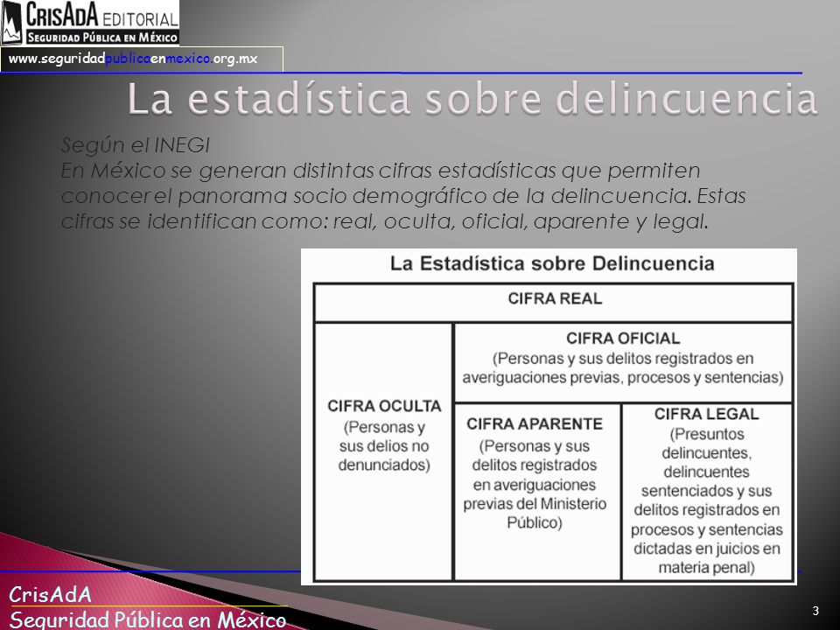Select the 'CIFRA LEGAL' heading
The width and height of the screenshot is (840, 630).
706,414
